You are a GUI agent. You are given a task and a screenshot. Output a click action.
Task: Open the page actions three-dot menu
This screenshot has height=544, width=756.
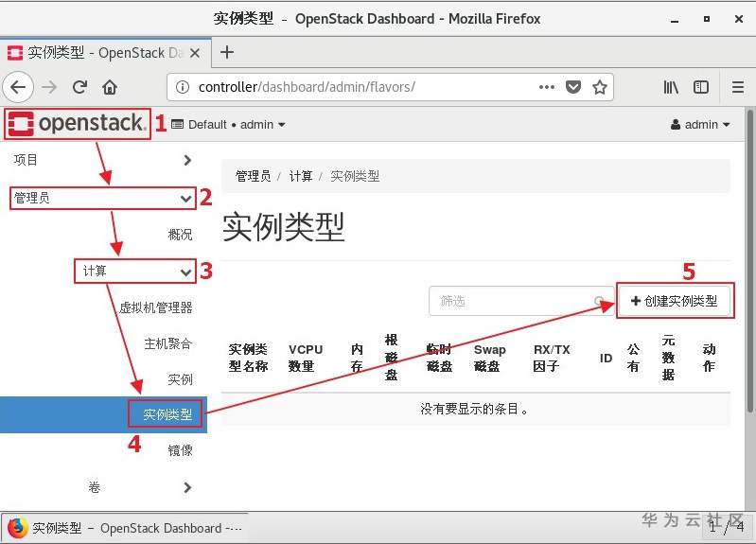pos(546,87)
